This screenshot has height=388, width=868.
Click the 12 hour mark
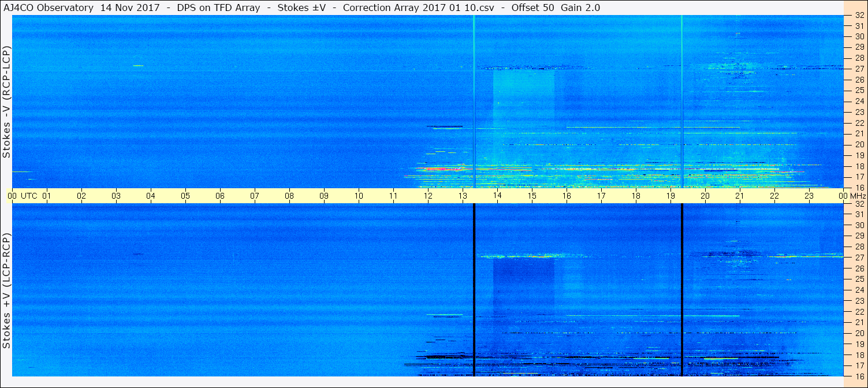pos(428,196)
